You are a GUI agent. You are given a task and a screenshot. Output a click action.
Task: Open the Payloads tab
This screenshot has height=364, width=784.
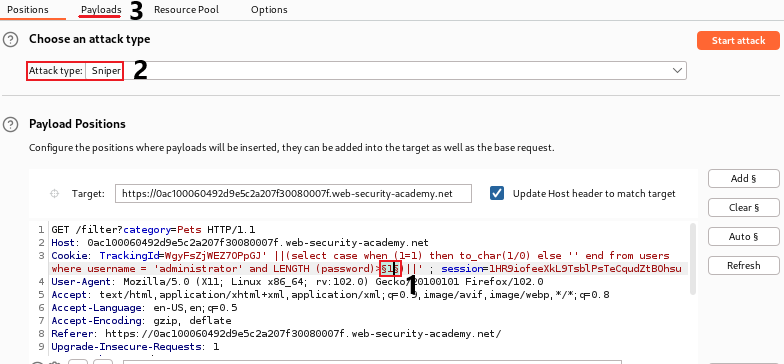(x=101, y=10)
